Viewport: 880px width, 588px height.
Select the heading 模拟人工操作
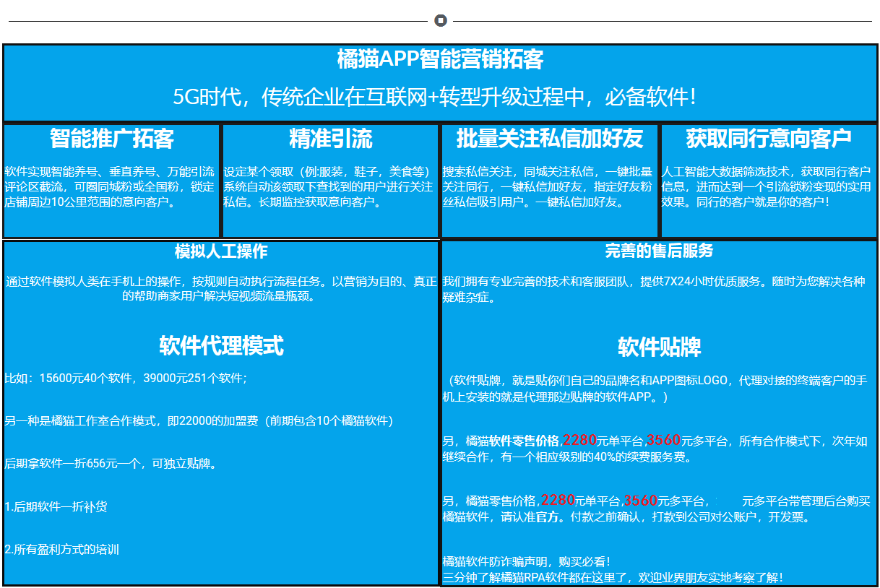point(221,251)
